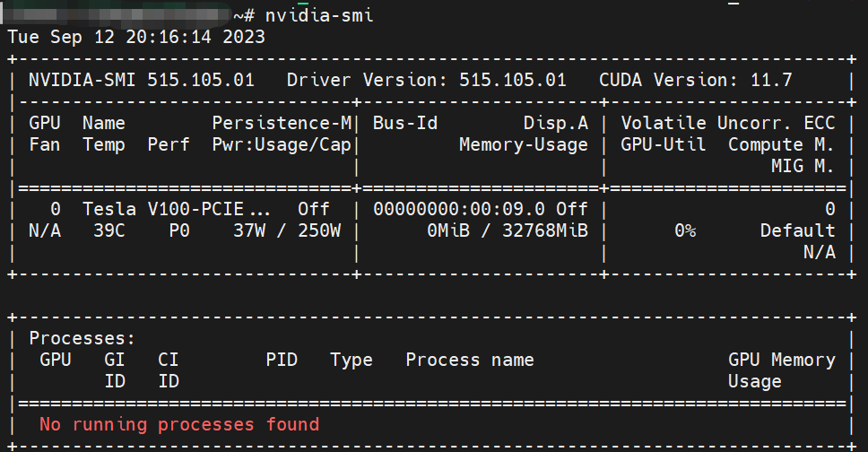Click the 39C temperature reading
Image resolution: width=868 pixels, height=452 pixels.
click(109, 230)
